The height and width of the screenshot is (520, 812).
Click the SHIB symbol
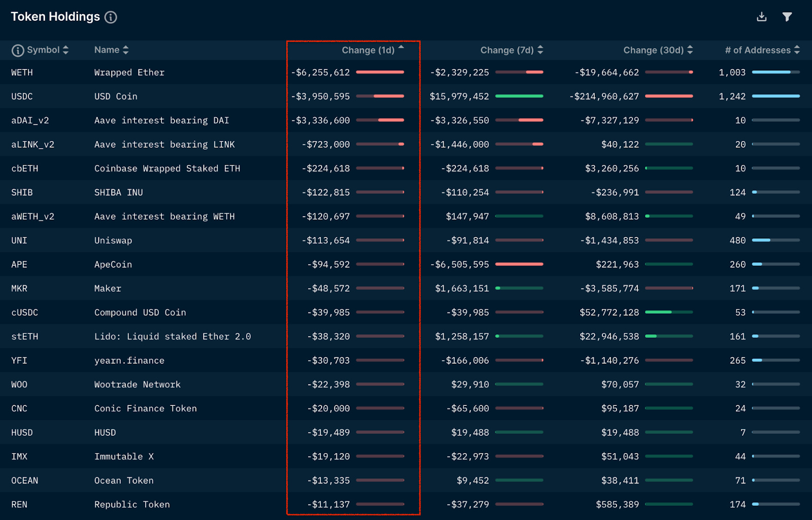pyautogui.click(x=22, y=192)
